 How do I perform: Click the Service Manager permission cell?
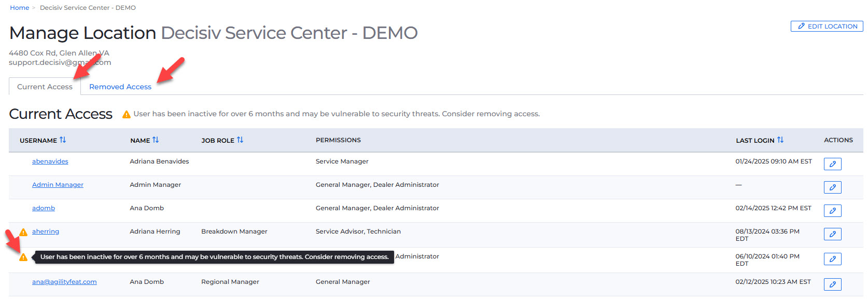tap(342, 161)
